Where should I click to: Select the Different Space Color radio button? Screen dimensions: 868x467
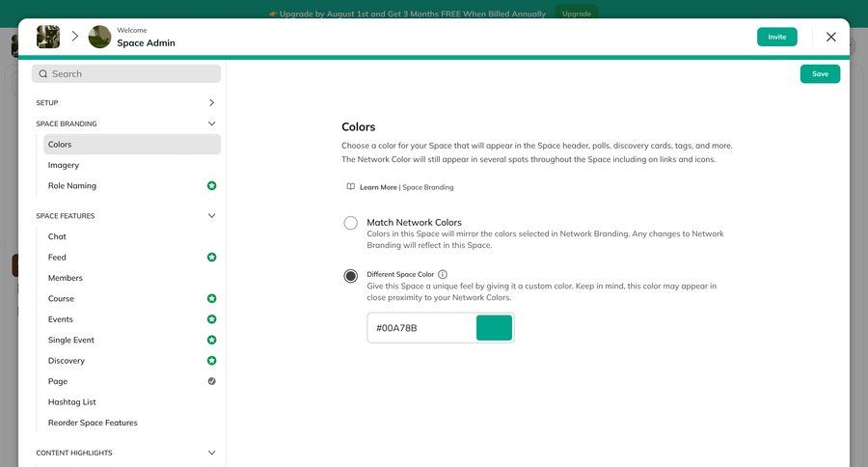350,275
